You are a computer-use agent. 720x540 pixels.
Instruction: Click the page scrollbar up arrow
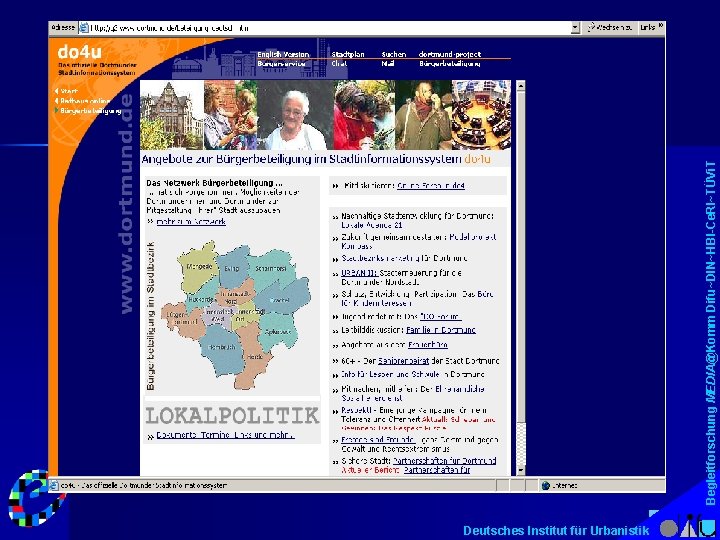coord(520,86)
